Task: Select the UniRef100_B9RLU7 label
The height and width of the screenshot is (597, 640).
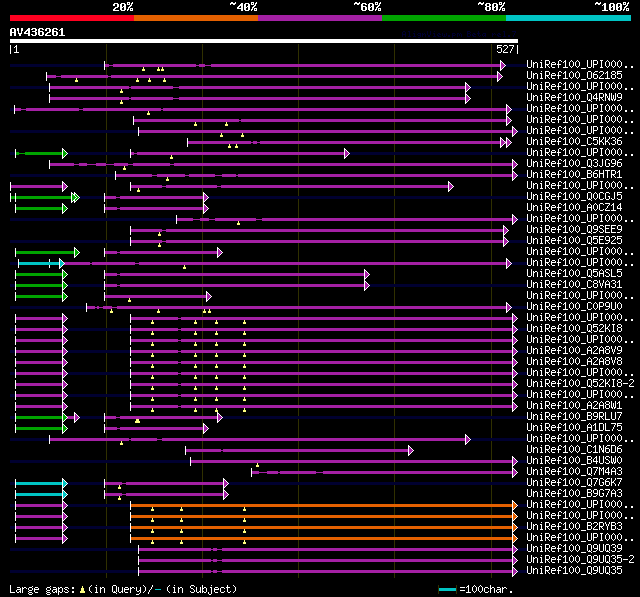Action: pos(574,417)
